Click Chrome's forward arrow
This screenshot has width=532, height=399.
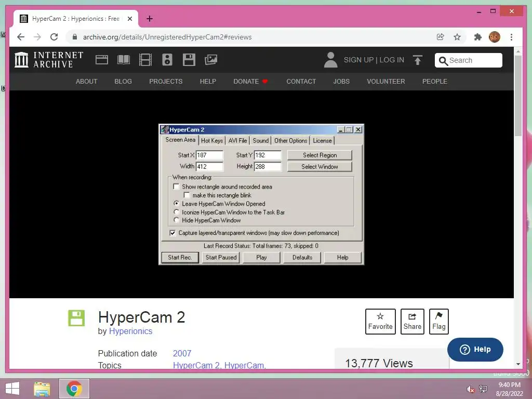(x=37, y=37)
